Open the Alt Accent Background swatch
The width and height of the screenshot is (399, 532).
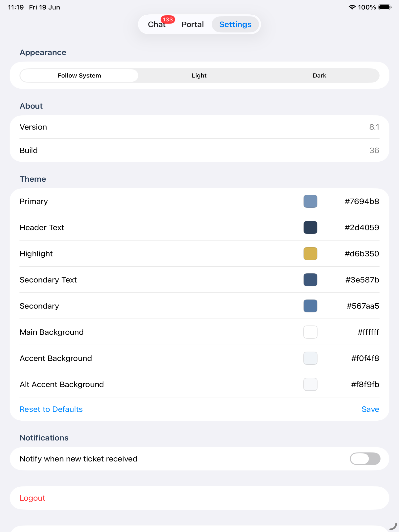point(310,384)
